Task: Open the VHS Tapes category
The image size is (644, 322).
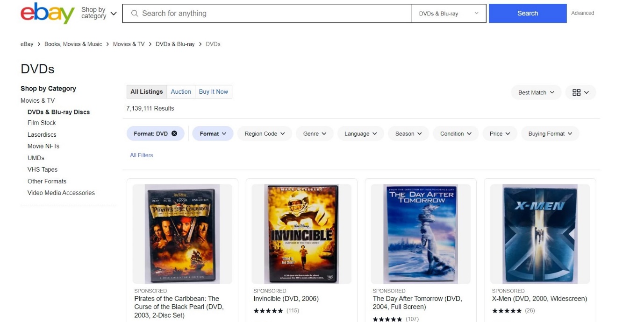Action: click(43, 169)
